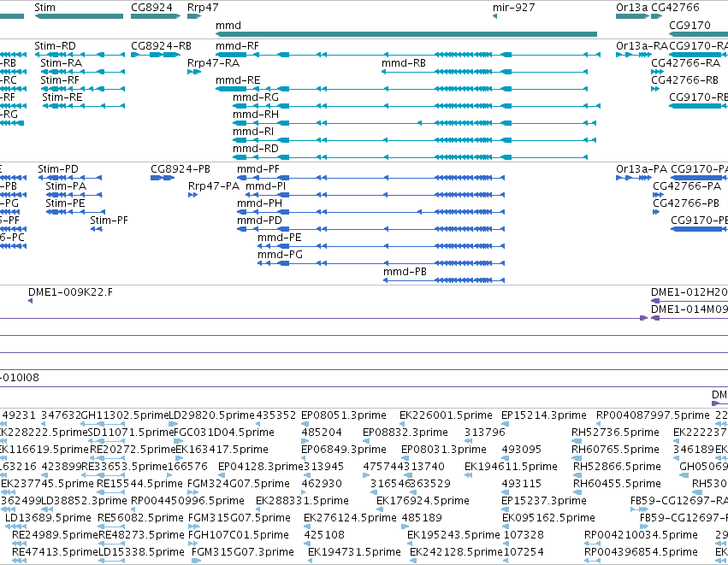
Task: Click clone DME1-009K22.F marker
Action: click(x=30, y=301)
